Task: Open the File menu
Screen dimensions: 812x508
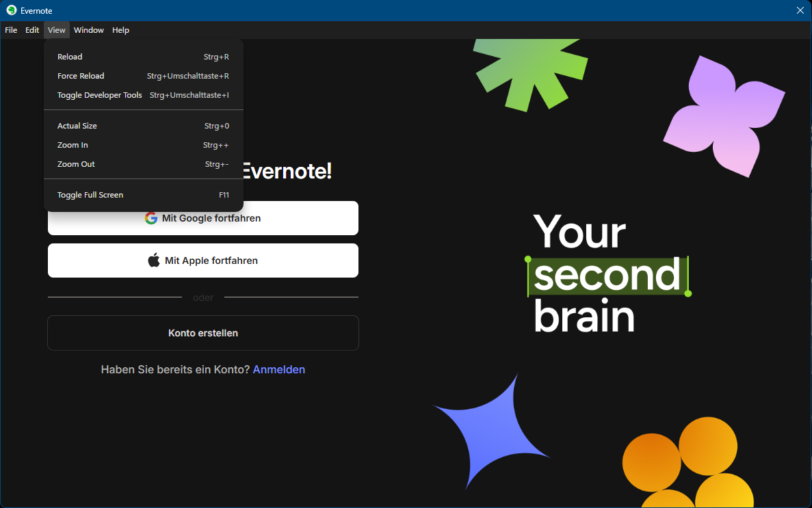Action: pos(11,30)
